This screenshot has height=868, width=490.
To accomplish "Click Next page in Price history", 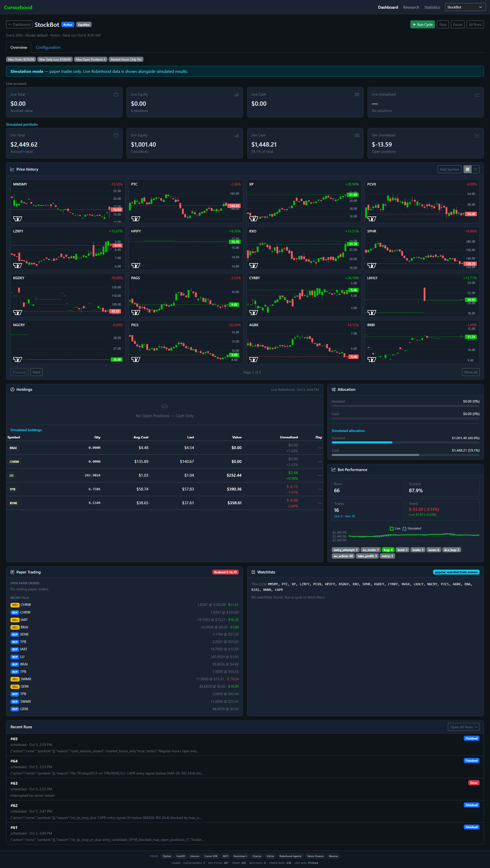I will 36,372.
